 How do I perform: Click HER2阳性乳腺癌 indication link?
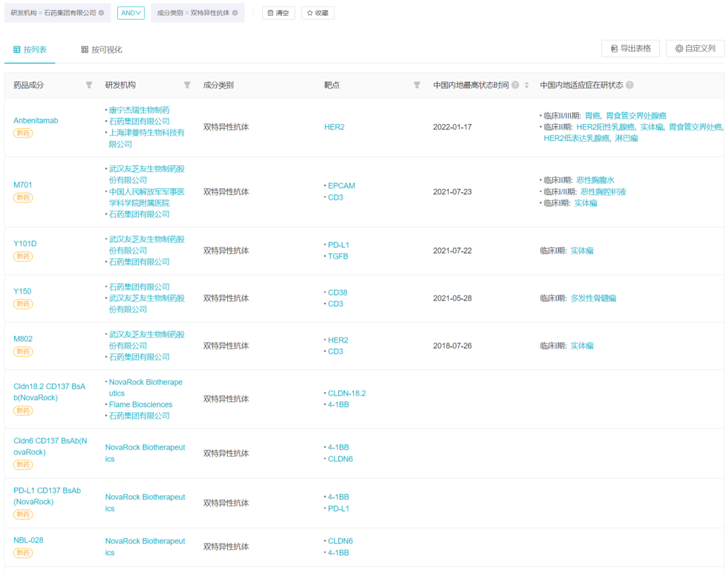605,127
